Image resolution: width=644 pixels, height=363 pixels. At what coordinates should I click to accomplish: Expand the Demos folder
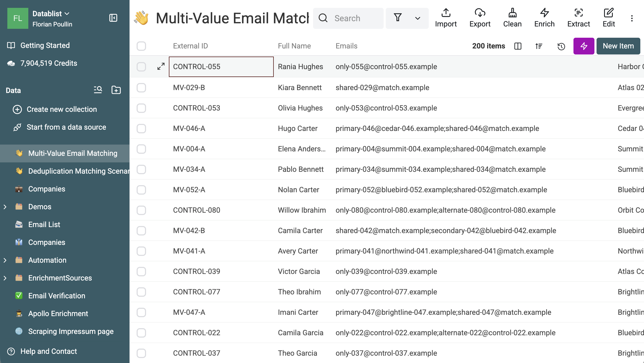pyautogui.click(x=5, y=207)
